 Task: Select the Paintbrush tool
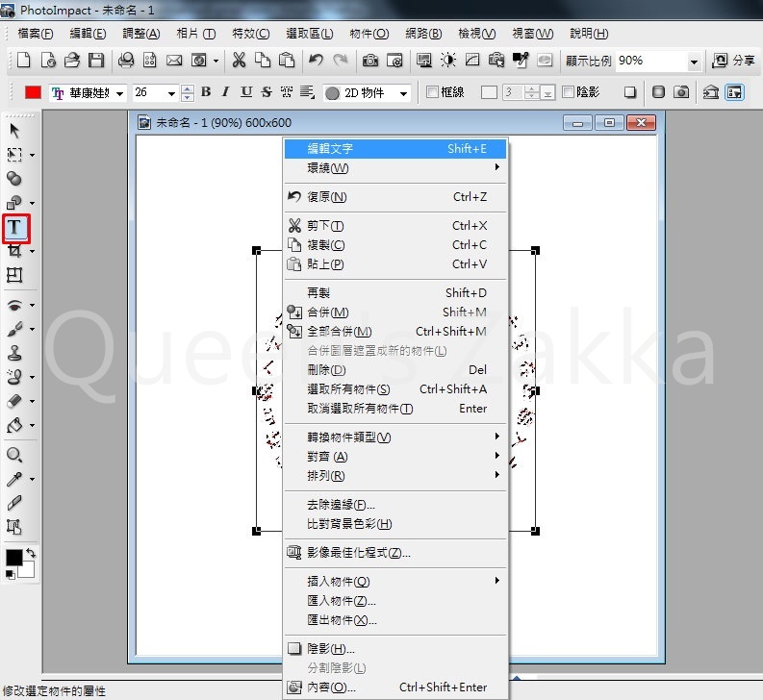14,329
